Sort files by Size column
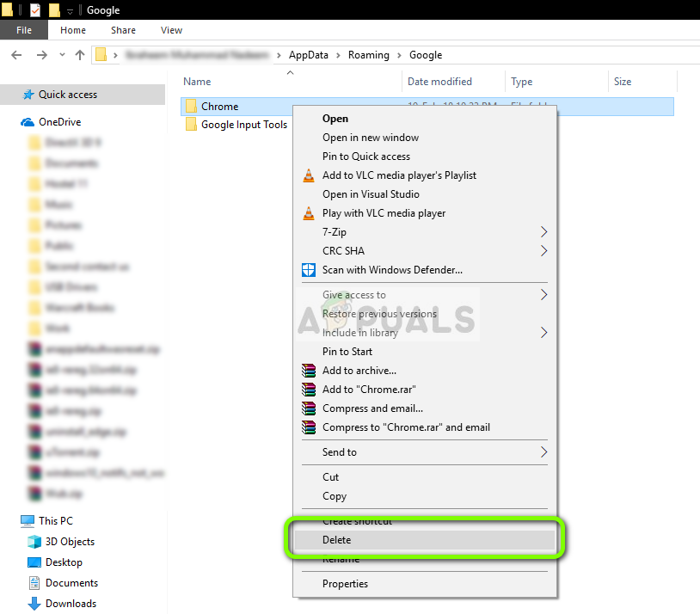Screen dimensions: 700x614 click(x=623, y=82)
